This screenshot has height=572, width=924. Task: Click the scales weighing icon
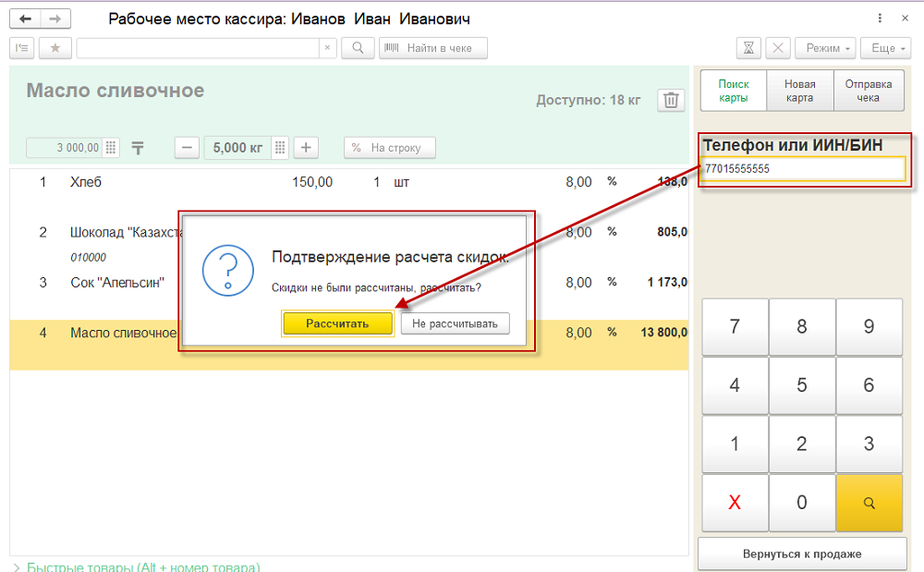(x=138, y=148)
